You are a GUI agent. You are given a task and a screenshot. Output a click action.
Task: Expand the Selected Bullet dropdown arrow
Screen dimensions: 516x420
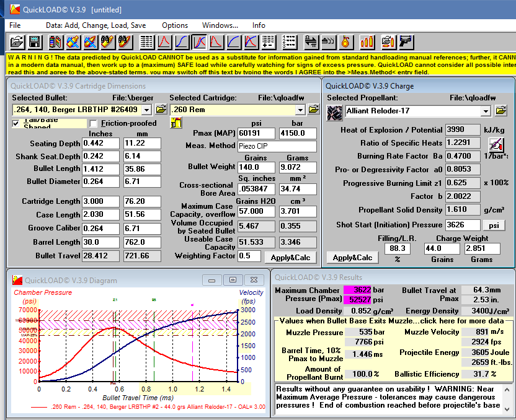tap(147, 110)
